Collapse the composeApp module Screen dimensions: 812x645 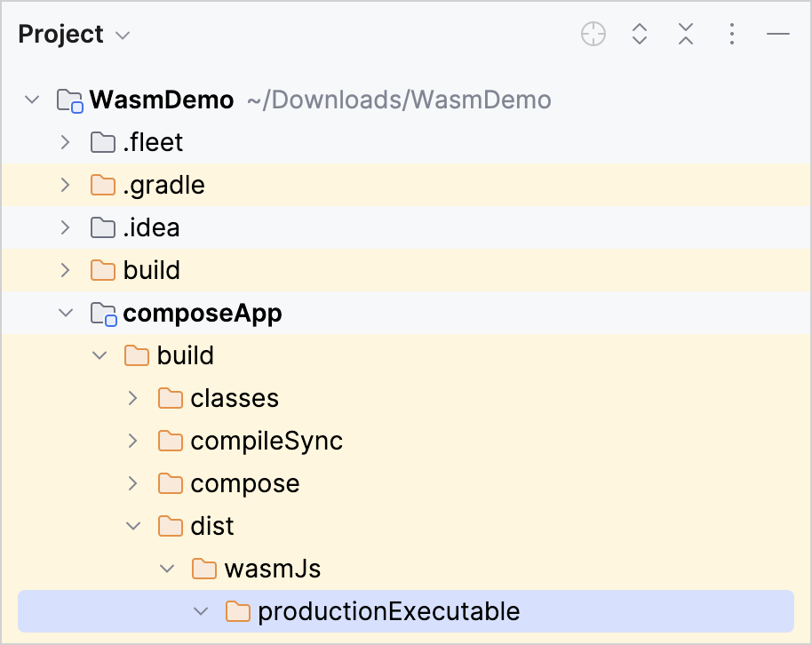pos(66,313)
